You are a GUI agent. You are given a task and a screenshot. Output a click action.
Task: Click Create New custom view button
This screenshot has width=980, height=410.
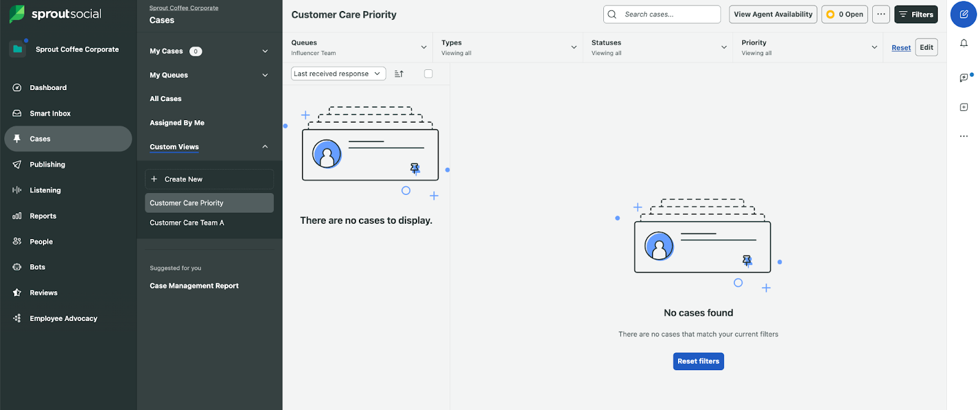tap(209, 180)
